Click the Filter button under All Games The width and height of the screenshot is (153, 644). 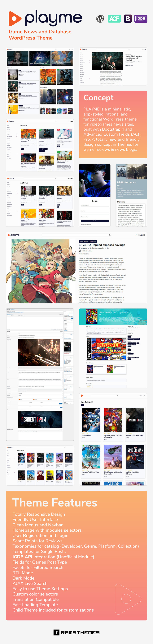[x=82, y=405]
